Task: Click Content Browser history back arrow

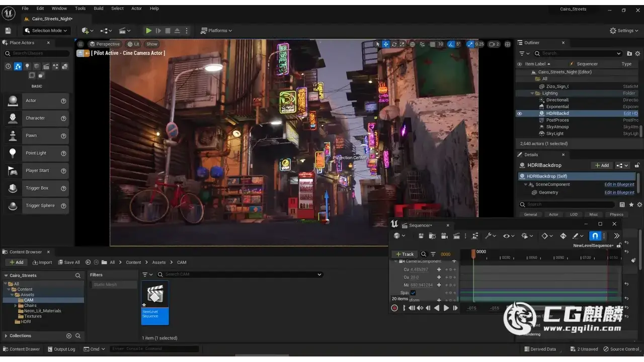Action: pos(88,262)
